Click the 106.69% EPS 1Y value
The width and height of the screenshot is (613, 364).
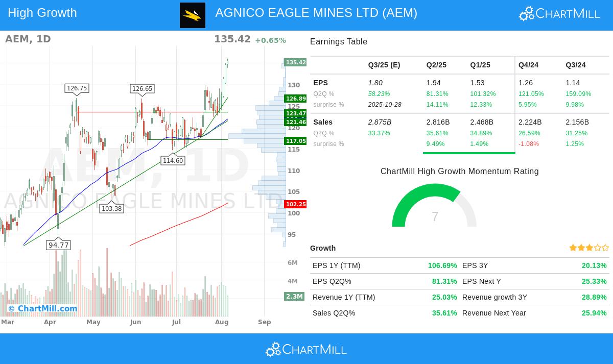[x=442, y=265]
